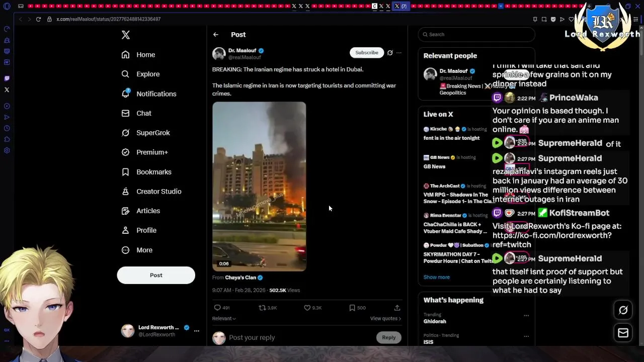
Task: Expand the Relevant replies sort dropdown
Action: pos(224,318)
